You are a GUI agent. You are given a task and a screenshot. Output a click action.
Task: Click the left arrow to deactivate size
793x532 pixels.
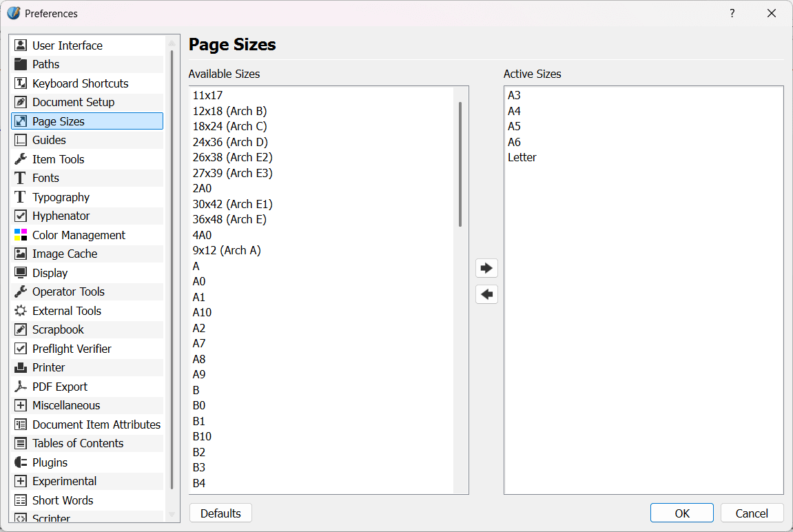point(486,294)
